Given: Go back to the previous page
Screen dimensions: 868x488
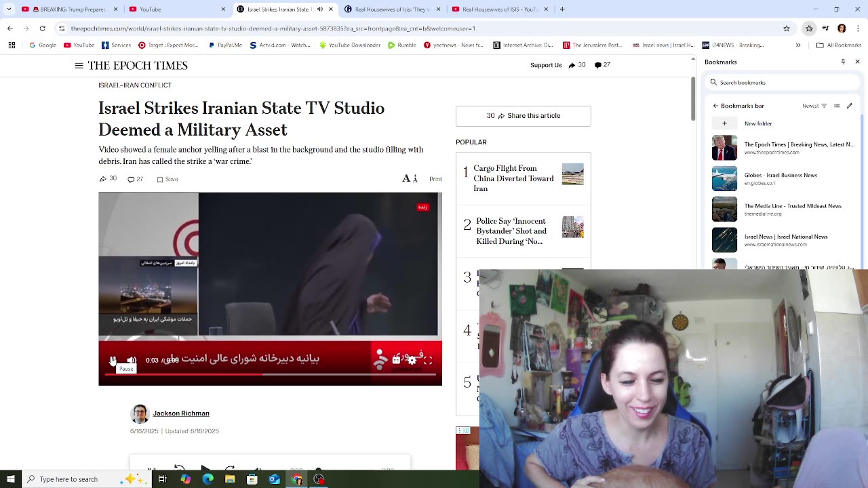Looking at the screenshot, I should [10, 28].
